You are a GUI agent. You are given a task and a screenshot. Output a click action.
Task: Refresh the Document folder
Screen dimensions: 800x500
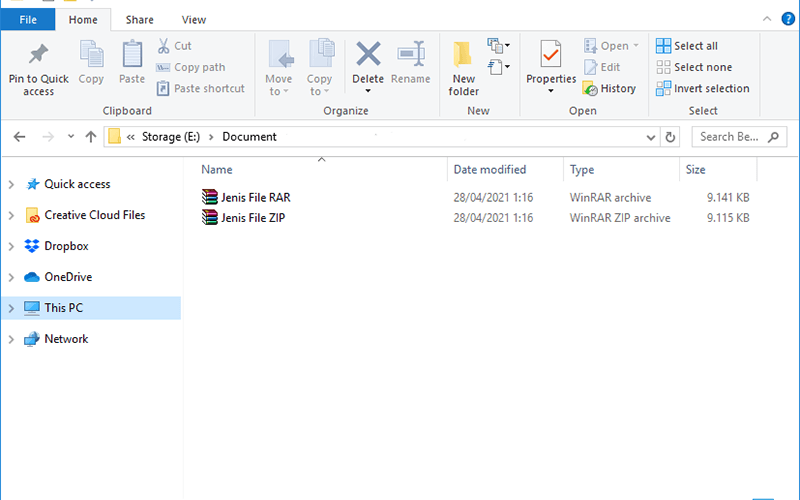670,137
